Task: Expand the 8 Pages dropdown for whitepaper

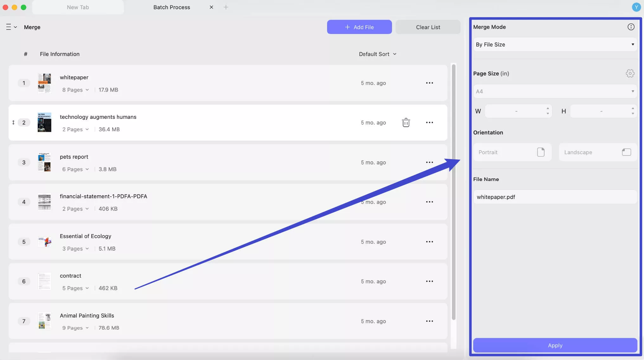Action: tap(75, 90)
